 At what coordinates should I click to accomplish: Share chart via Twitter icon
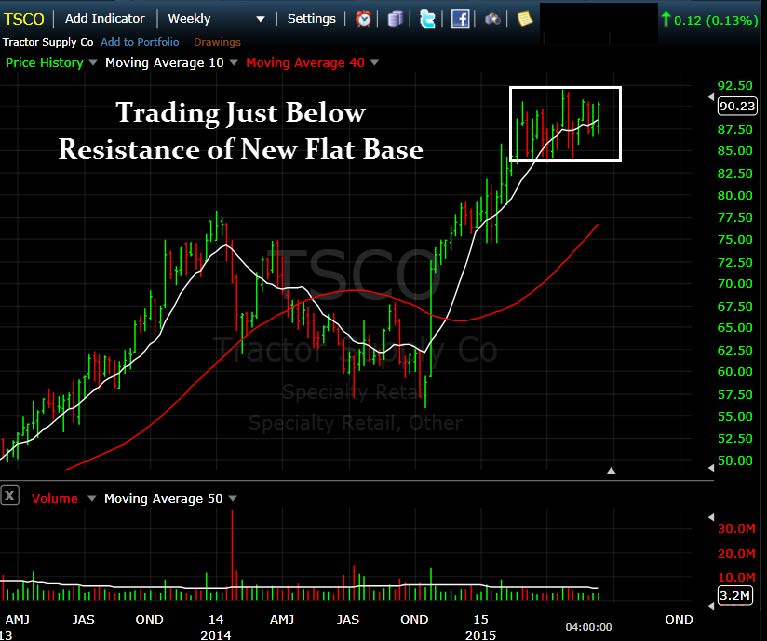pyautogui.click(x=428, y=19)
